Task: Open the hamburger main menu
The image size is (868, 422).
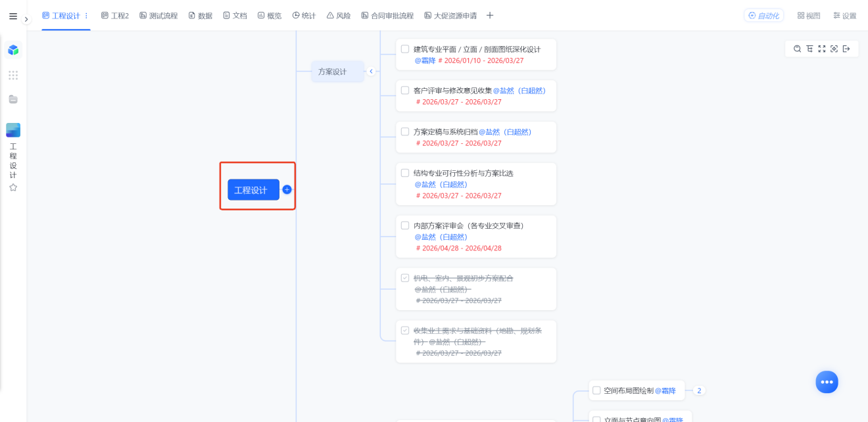Action: 13,16
